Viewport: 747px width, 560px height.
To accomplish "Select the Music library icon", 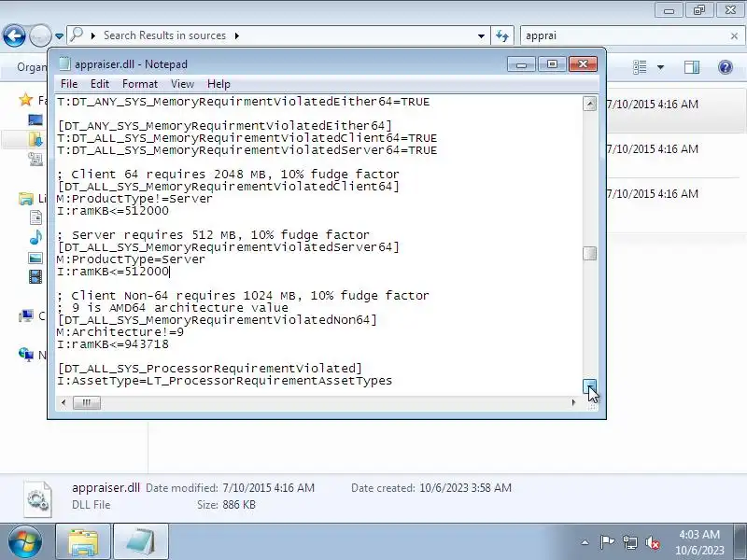I will tap(35, 237).
